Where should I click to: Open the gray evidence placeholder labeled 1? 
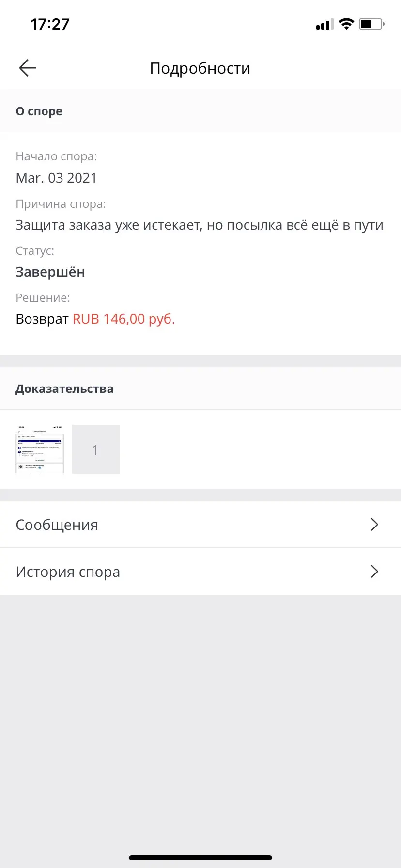coord(96,449)
